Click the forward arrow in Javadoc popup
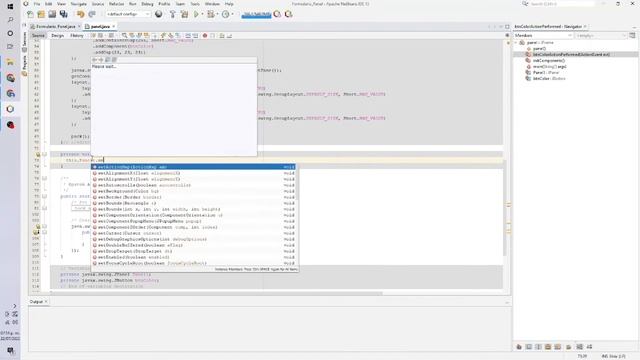The height and width of the screenshot is (360, 640). coord(101,60)
